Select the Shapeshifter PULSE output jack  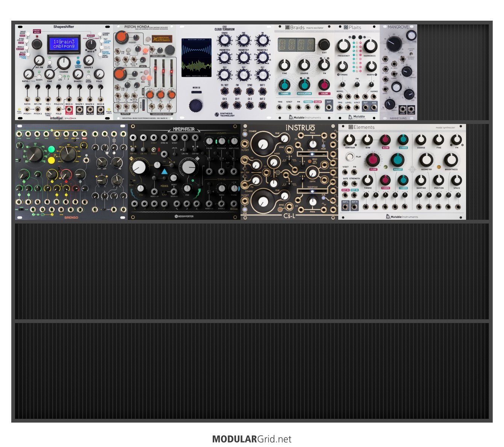pos(90,110)
